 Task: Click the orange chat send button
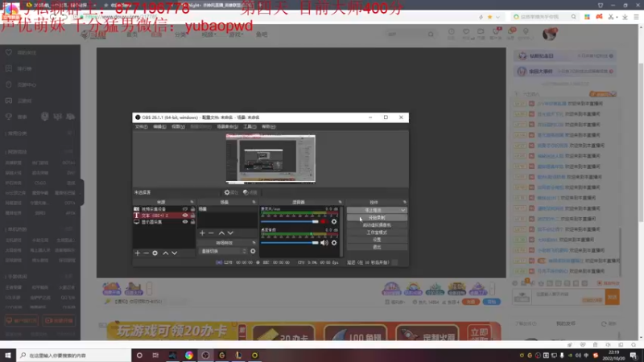click(x=612, y=297)
